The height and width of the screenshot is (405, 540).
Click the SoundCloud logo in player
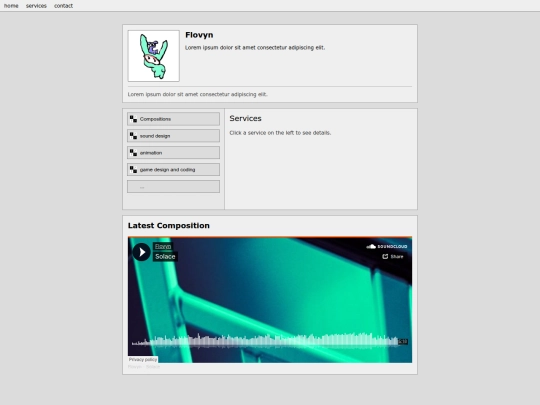coord(386,246)
